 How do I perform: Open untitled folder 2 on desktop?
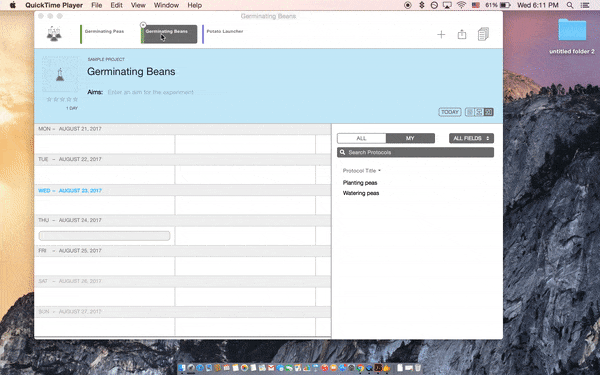[x=572, y=36]
